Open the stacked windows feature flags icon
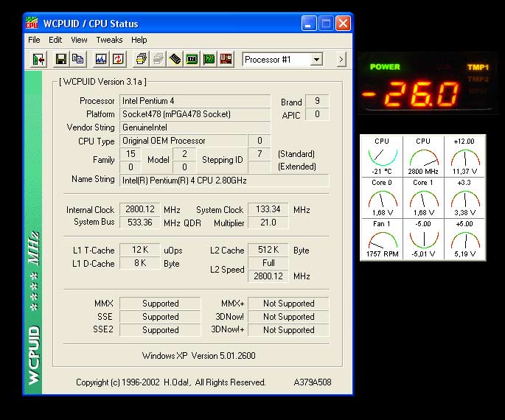The image size is (505, 420). pyautogui.click(x=141, y=59)
